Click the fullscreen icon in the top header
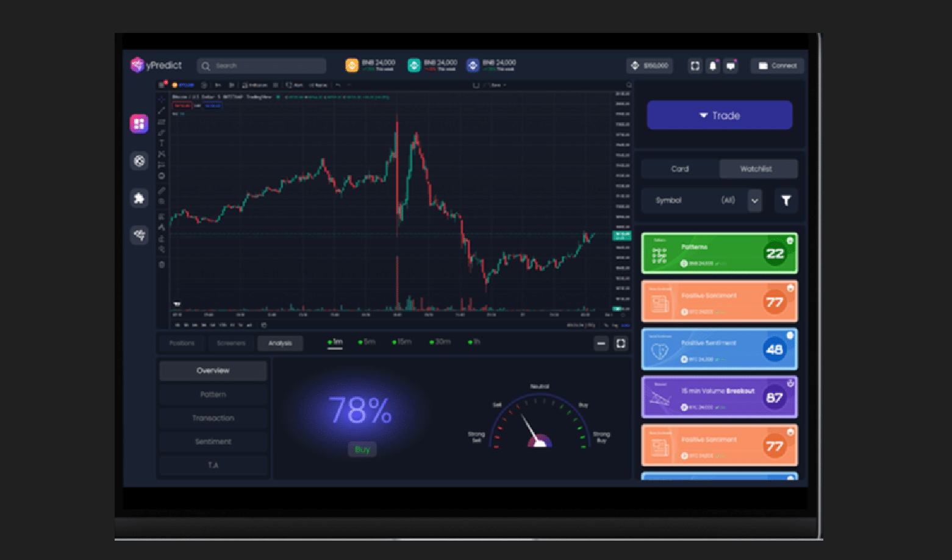The image size is (952, 560). (695, 66)
